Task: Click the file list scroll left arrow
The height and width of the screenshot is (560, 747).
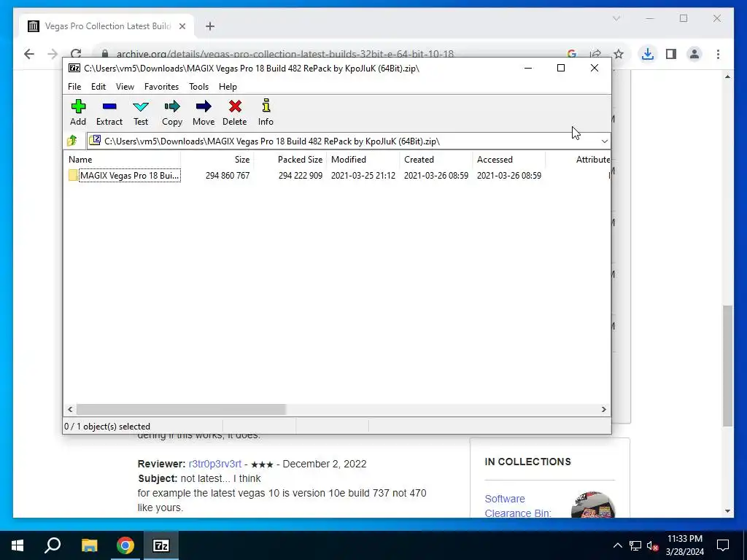Action: pyautogui.click(x=70, y=409)
